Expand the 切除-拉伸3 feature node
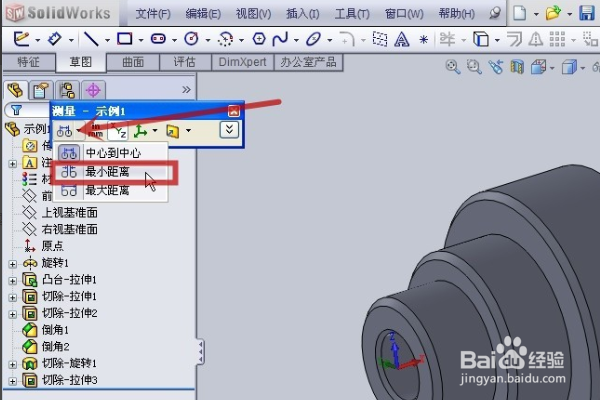 pyautogui.click(x=12, y=381)
